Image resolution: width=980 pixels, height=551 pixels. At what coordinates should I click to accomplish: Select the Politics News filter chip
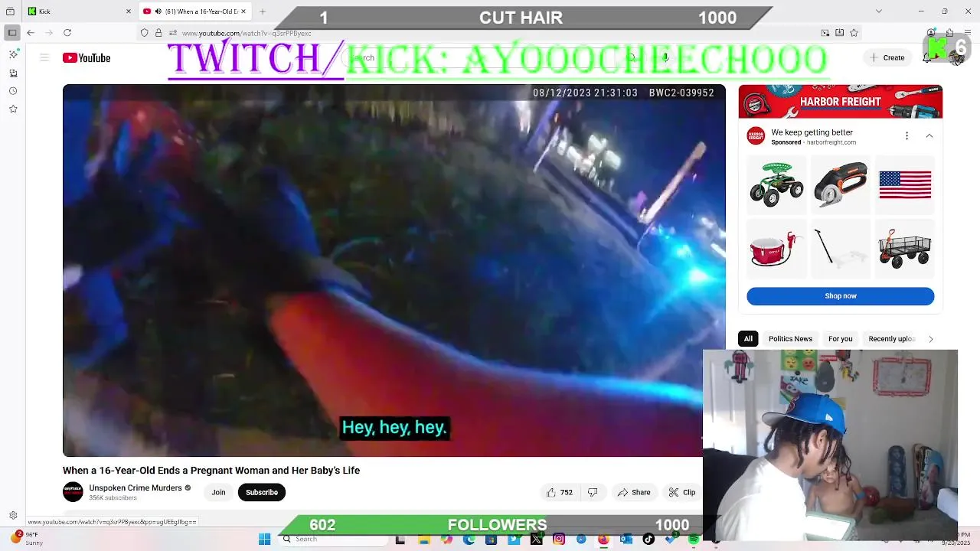[x=790, y=339]
